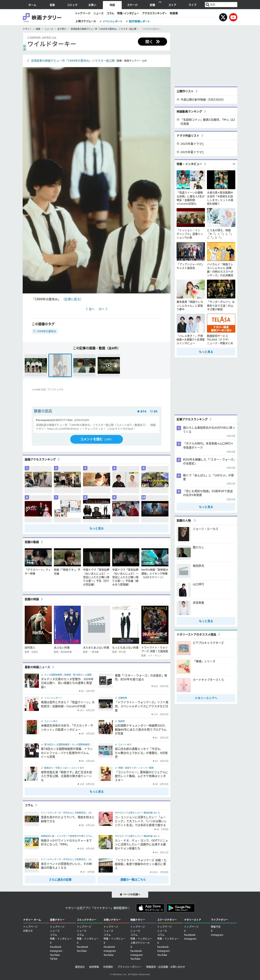This screenshot has width=260, height=980.
Task: Expand the ドラマ作品リスト section chevron
Action: tap(202, 135)
